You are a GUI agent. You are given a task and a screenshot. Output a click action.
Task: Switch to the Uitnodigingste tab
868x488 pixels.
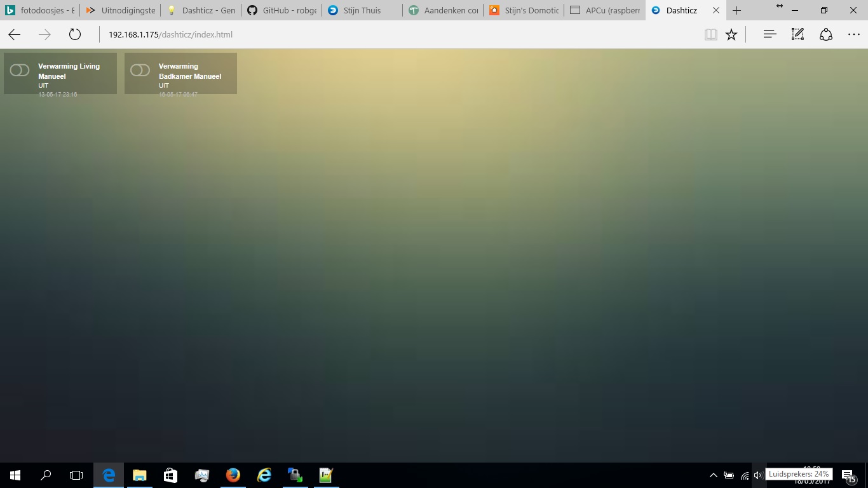120,10
